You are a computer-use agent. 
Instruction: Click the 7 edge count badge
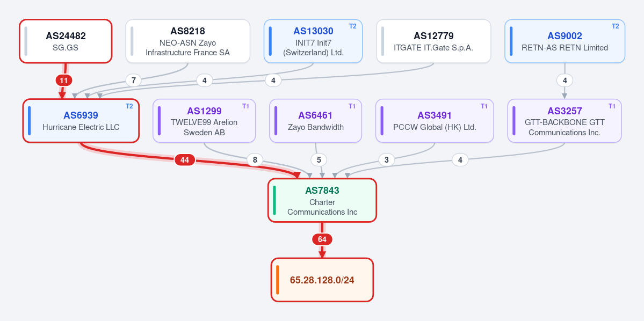(134, 80)
